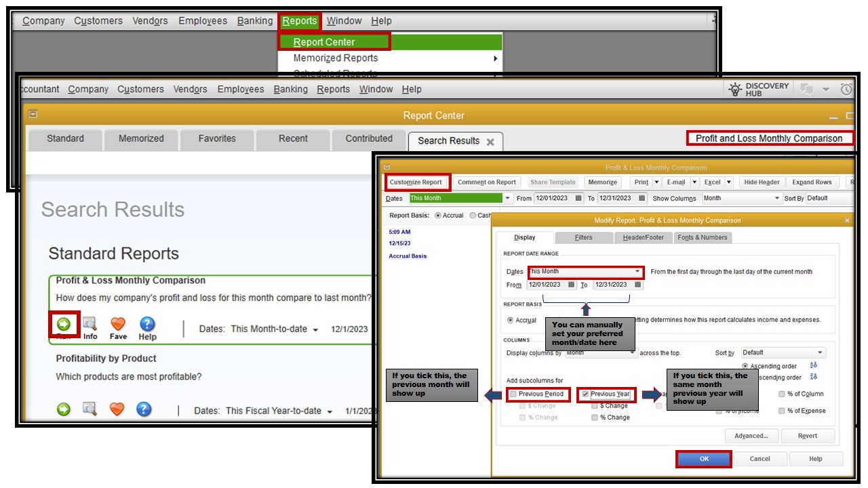Open the Filters tab in Modify Report
This screenshot has width=868, height=488.
(583, 238)
